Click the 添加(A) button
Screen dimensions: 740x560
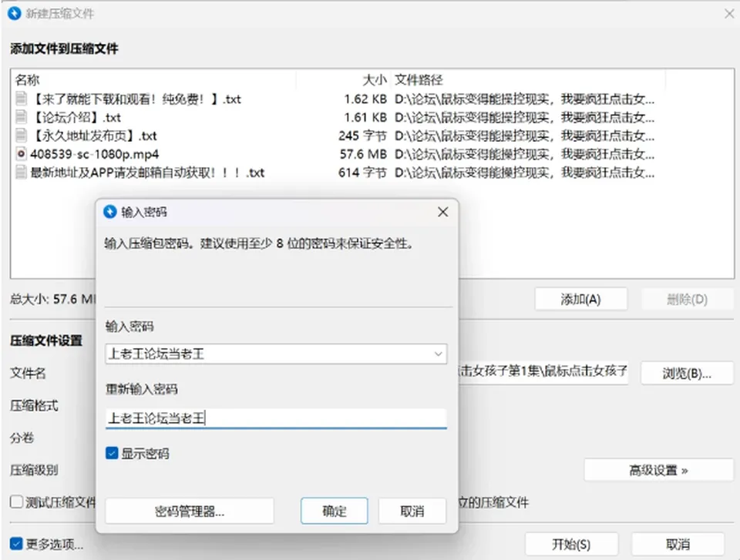coord(581,299)
